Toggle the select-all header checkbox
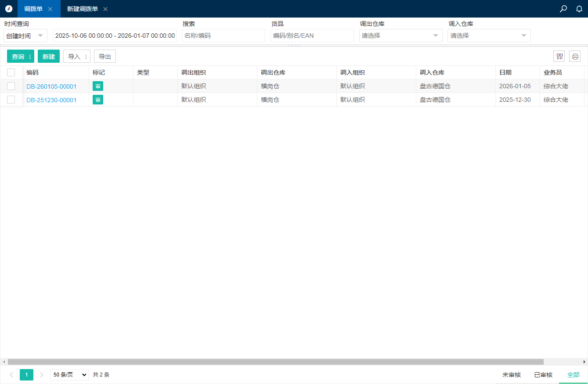This screenshot has height=384, width=588. [11, 73]
